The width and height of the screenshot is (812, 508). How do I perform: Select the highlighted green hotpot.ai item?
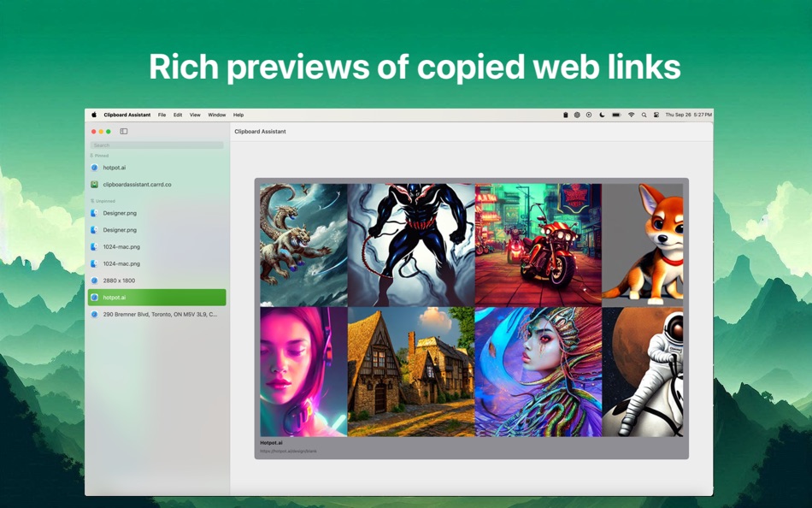157,297
